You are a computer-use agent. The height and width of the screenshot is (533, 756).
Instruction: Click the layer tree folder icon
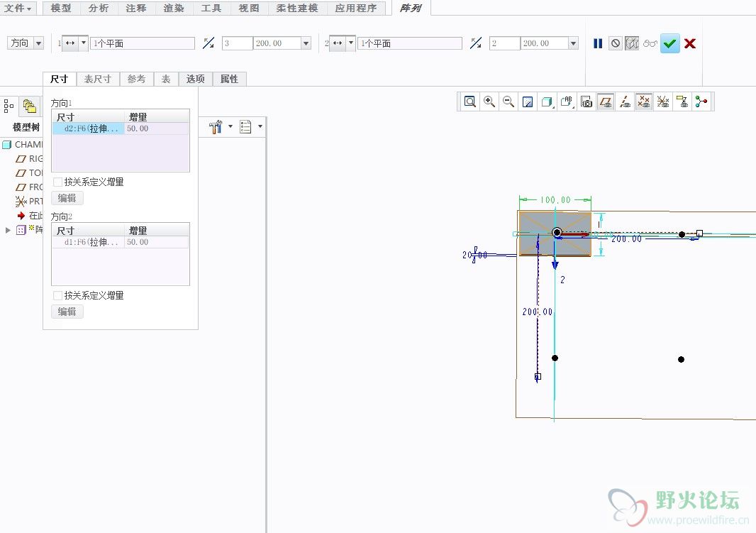pos(29,106)
